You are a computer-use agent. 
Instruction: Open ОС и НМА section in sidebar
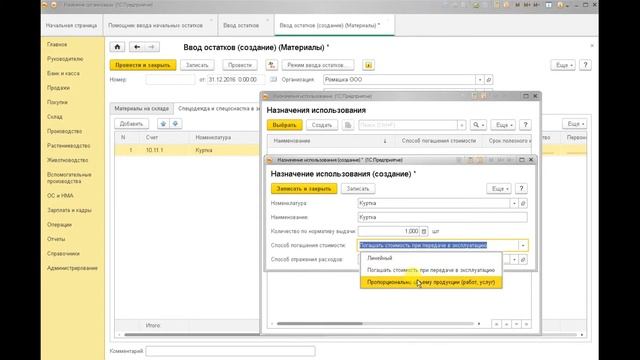(60, 196)
